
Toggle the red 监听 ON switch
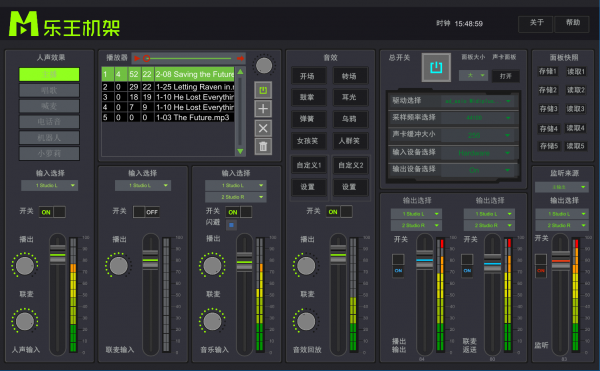pos(541,265)
